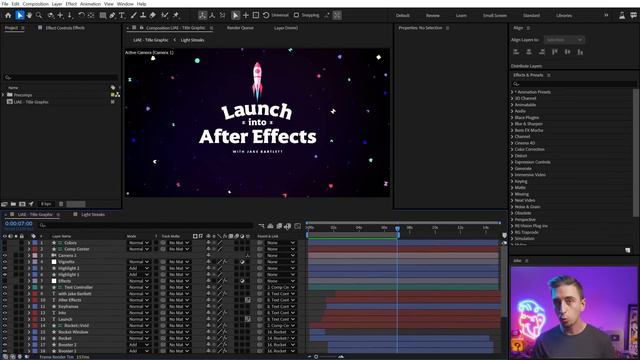The image size is (640, 360).
Task: Click the Project panel search field
Action: 61,77
